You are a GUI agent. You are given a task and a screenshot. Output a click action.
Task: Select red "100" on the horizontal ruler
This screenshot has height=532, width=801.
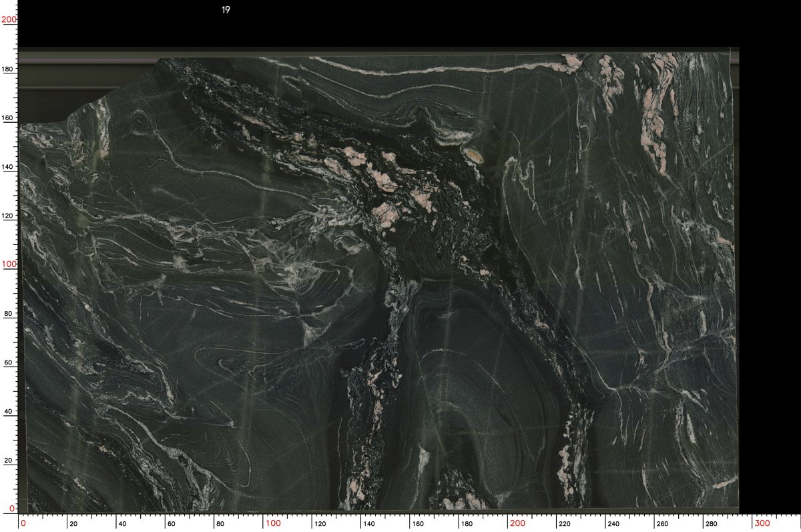(273, 523)
